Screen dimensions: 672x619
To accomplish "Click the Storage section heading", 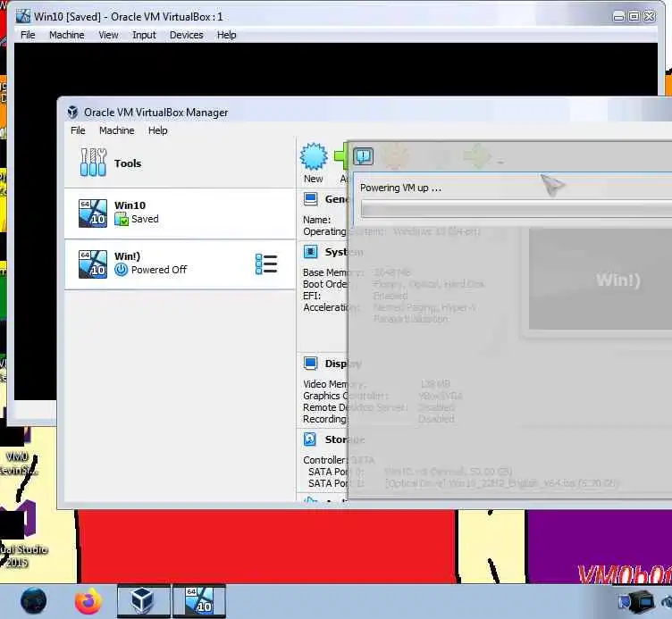I will [x=345, y=440].
